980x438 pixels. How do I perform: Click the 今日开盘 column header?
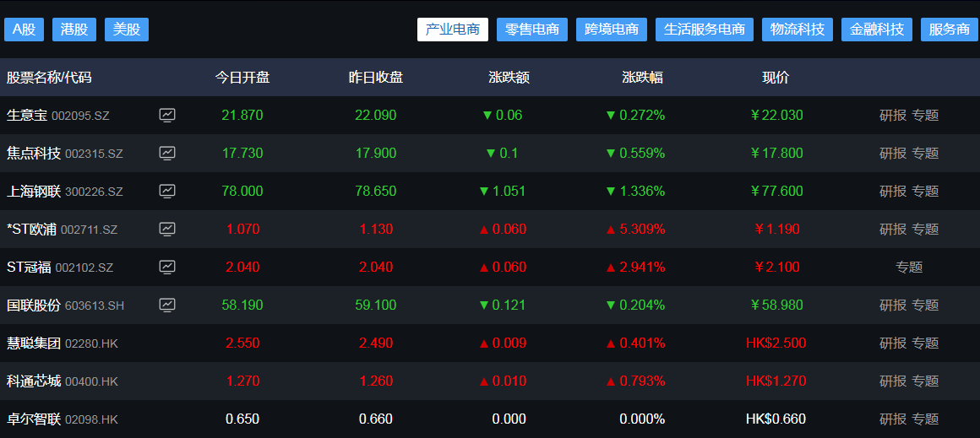click(242, 78)
